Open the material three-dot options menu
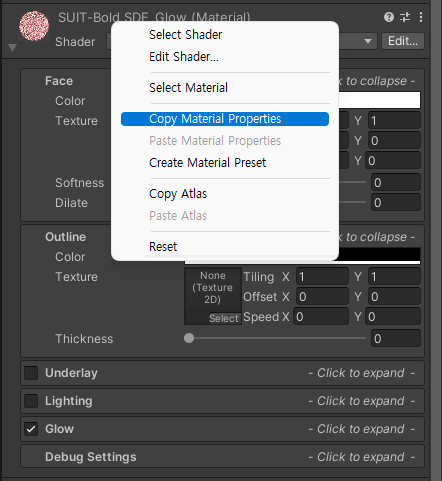Viewport: 442px width, 481px height. click(x=421, y=17)
